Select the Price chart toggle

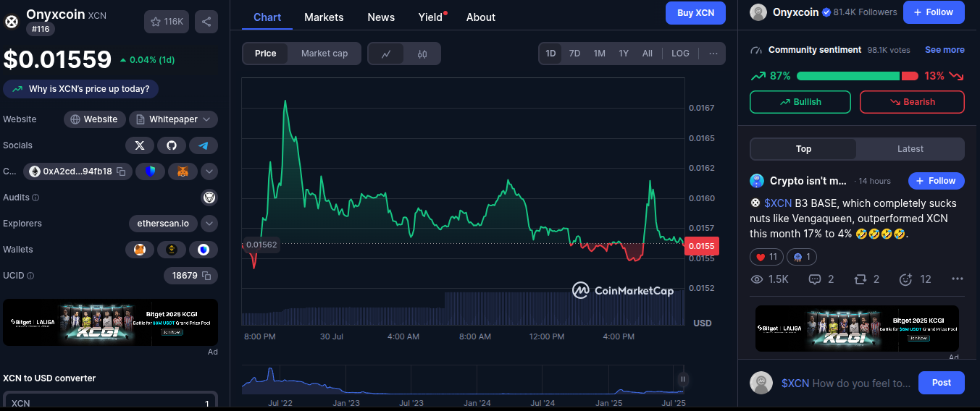click(x=265, y=54)
